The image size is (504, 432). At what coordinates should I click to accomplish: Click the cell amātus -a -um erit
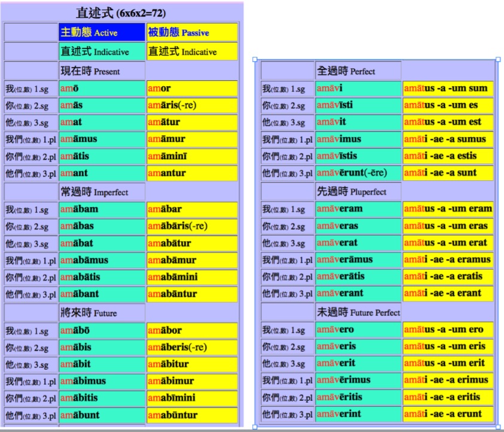[x=448, y=363]
